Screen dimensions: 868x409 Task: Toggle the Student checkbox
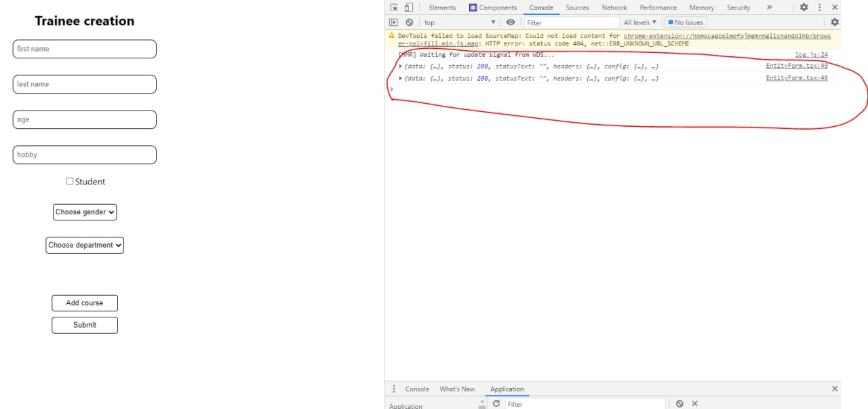[69, 181]
